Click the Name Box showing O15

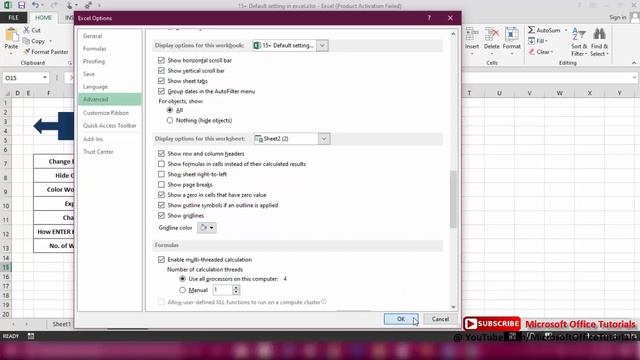click(x=22, y=78)
